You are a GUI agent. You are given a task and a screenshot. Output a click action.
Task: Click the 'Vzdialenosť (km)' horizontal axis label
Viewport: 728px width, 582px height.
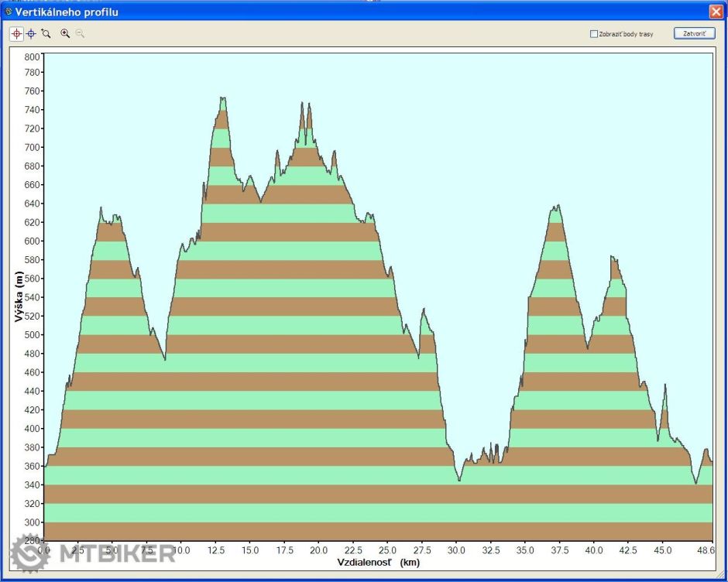click(x=378, y=562)
